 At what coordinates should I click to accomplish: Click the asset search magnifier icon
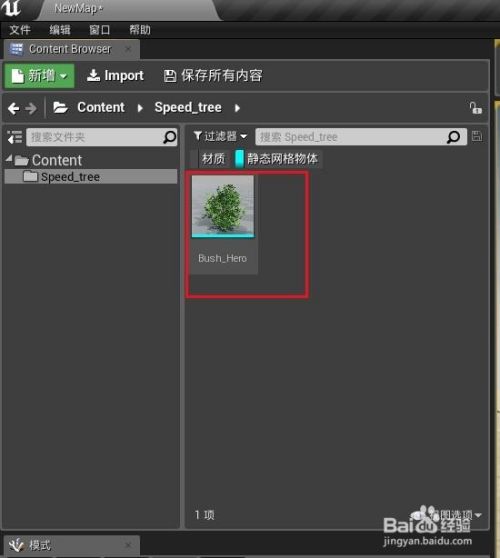[x=453, y=137]
